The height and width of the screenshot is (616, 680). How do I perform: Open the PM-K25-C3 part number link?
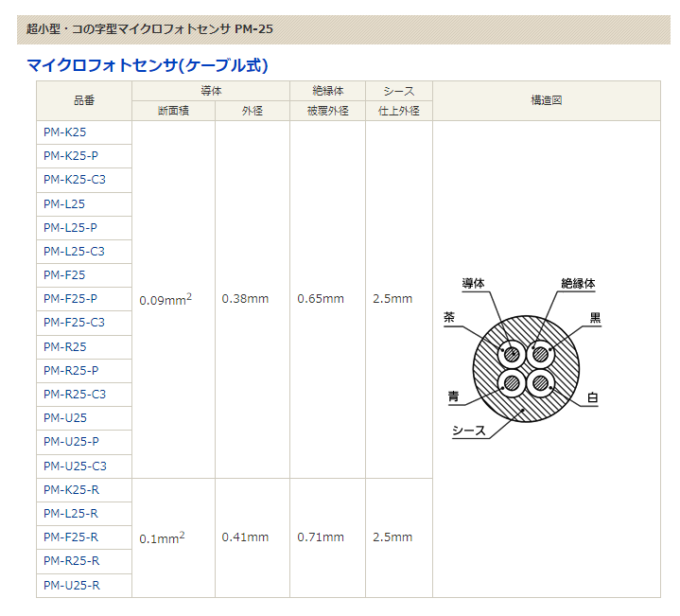click(x=74, y=180)
